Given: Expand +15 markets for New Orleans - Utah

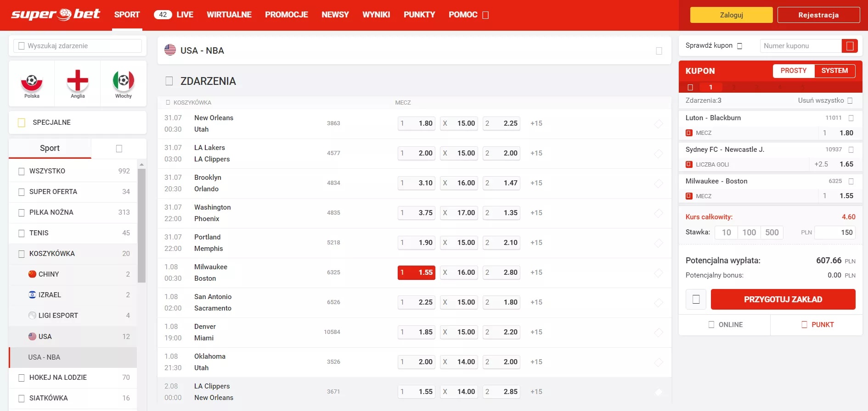Looking at the screenshot, I should (x=536, y=123).
